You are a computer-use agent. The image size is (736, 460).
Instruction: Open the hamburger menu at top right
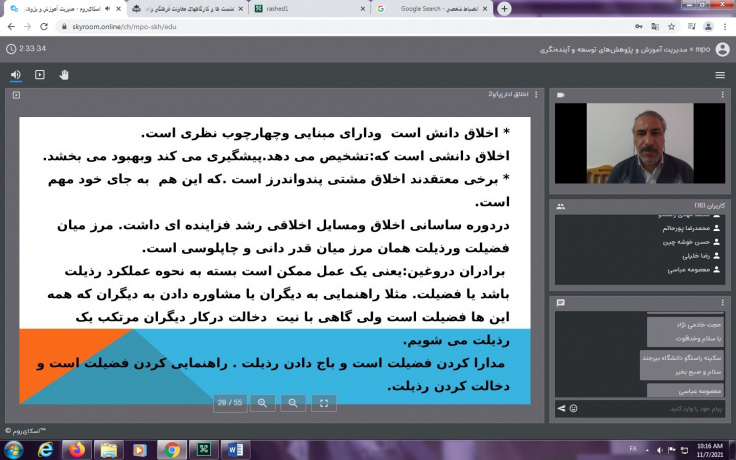tap(720, 74)
